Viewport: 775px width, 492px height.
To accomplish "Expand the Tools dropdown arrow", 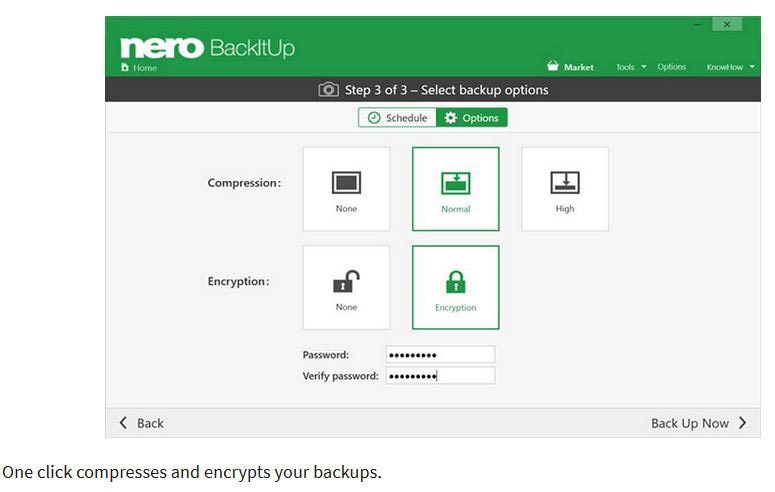I will pyautogui.click(x=644, y=67).
